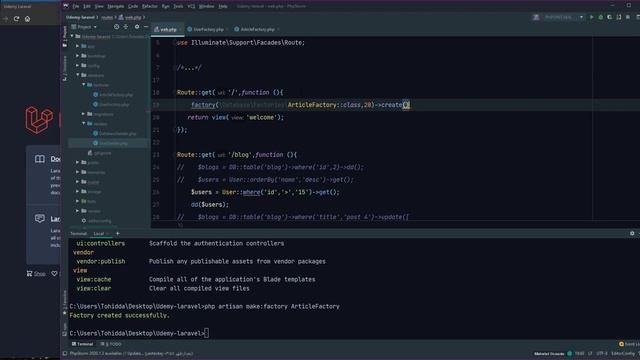Click the terminal command prompt input

coord(207,333)
